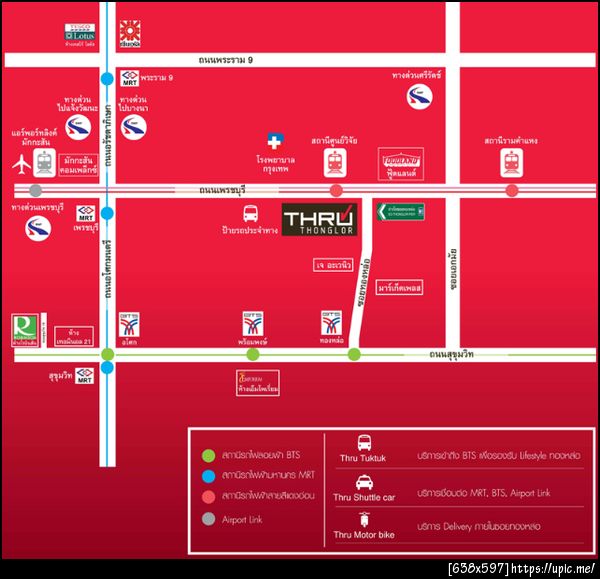600x579 pixels.
Task: Select the Bangkok Hospital cross icon
Action: [275, 141]
